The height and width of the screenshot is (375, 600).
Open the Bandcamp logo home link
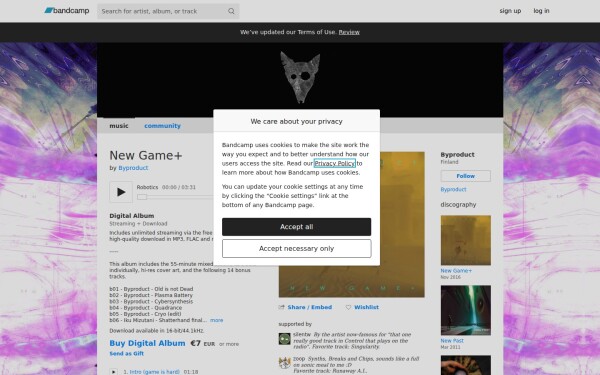point(67,11)
